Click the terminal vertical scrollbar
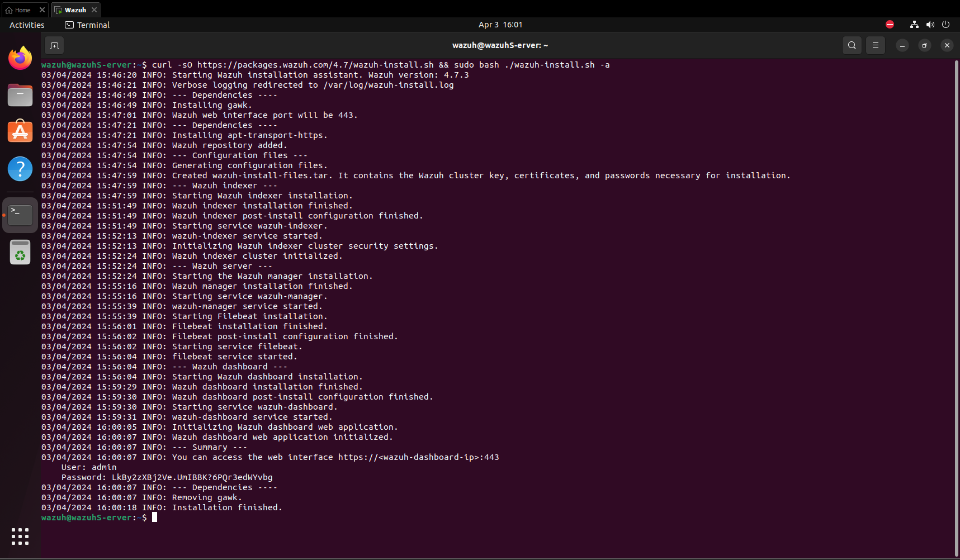 pos(956,307)
